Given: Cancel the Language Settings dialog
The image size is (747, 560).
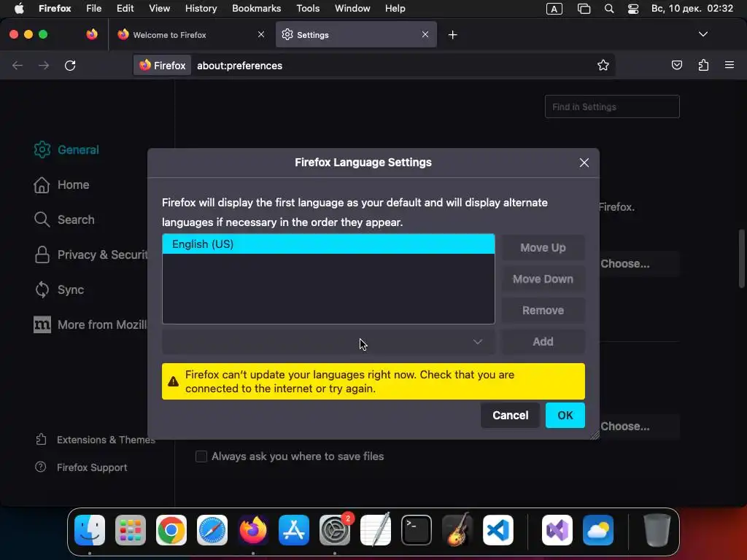Looking at the screenshot, I should pos(510,415).
